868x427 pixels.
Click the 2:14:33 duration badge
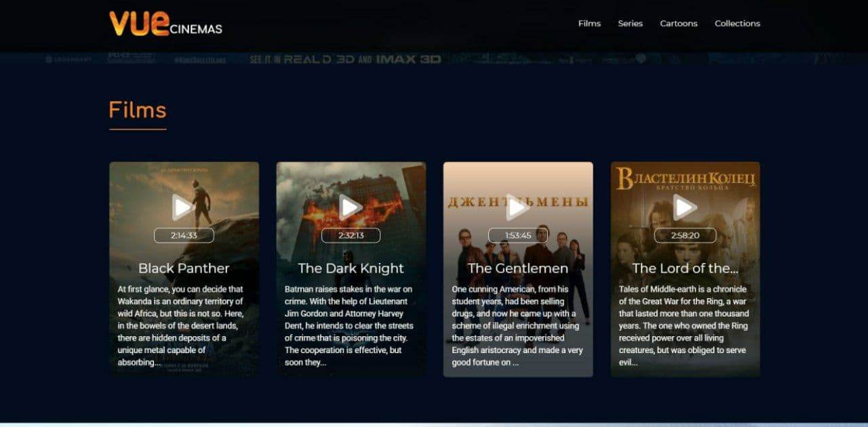tap(184, 235)
